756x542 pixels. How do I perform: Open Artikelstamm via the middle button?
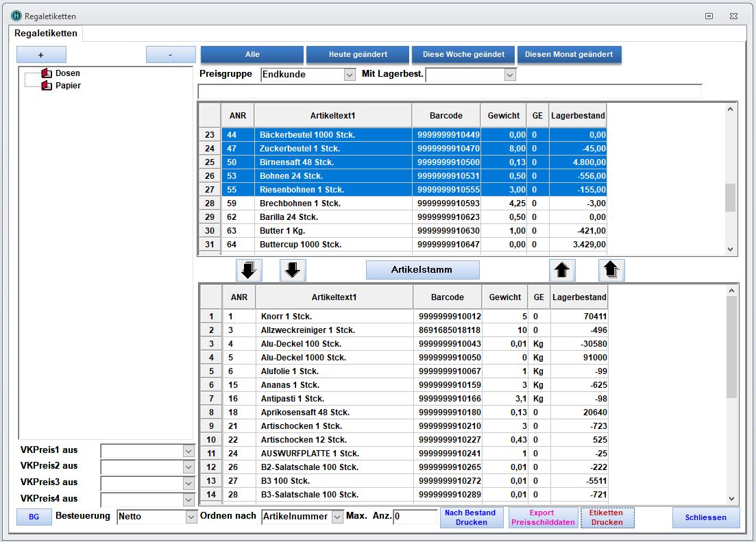tap(422, 270)
